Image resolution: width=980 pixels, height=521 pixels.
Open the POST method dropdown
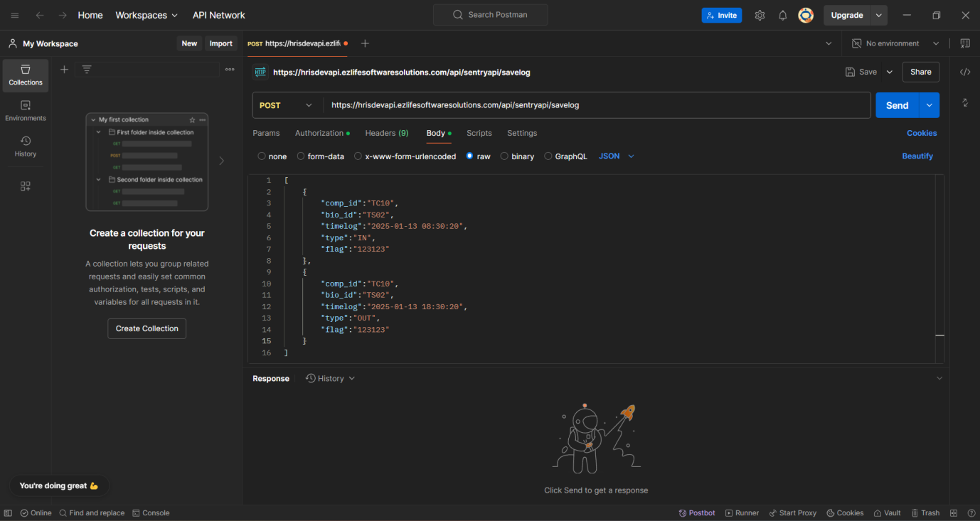tap(287, 105)
